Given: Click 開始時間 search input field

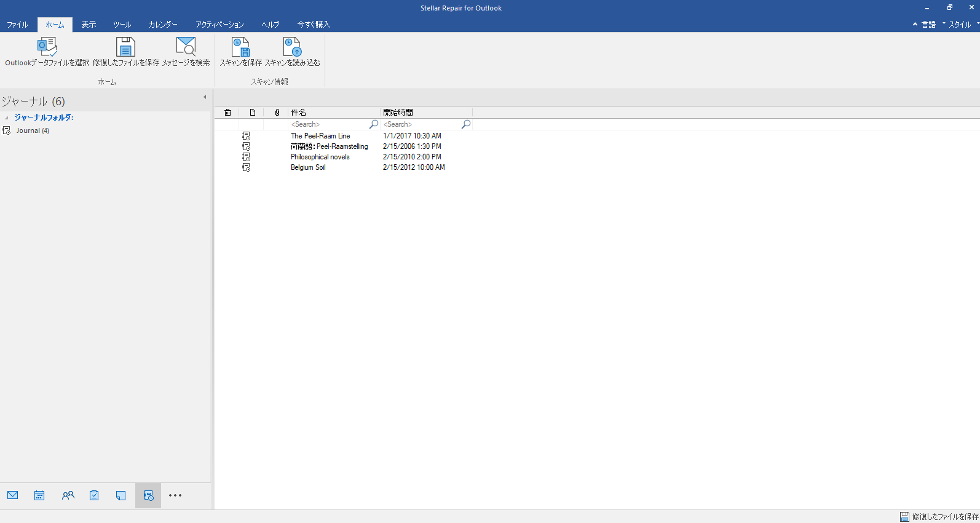Looking at the screenshot, I should pos(421,124).
